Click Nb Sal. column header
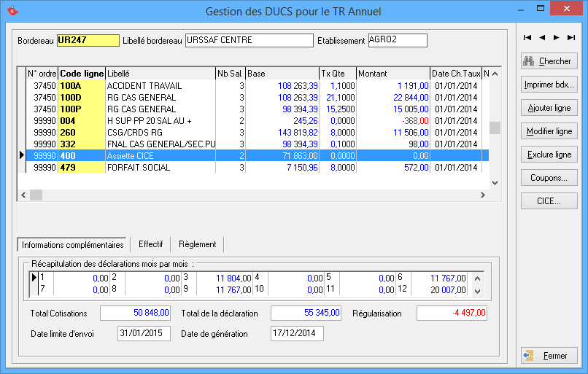The width and height of the screenshot is (588, 374). pos(231,74)
